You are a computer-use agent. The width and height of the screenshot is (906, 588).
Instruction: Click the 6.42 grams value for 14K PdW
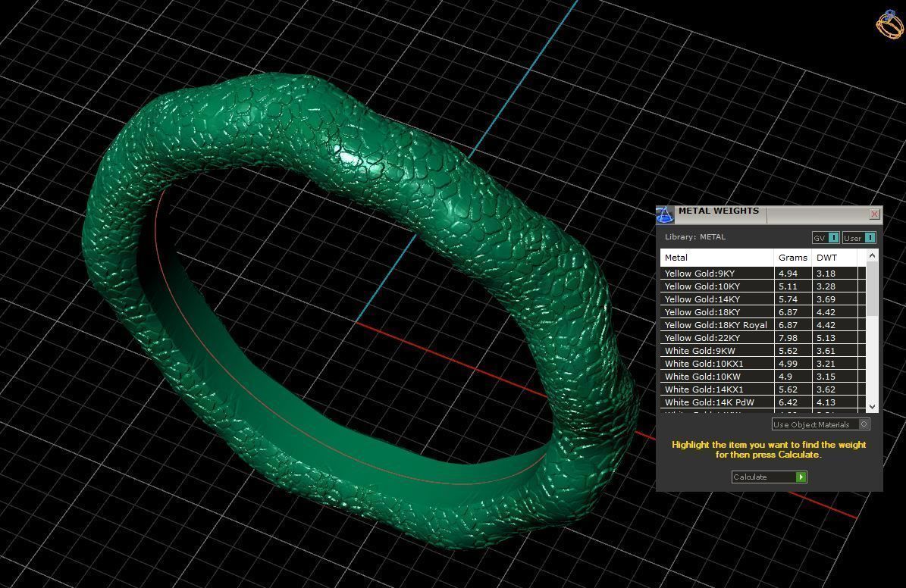tap(788, 402)
